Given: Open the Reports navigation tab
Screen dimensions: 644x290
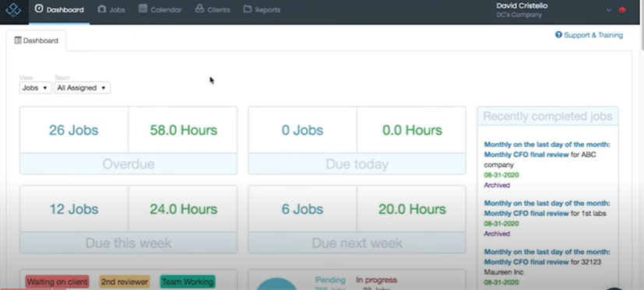Looking at the screenshot, I should point(262,9).
